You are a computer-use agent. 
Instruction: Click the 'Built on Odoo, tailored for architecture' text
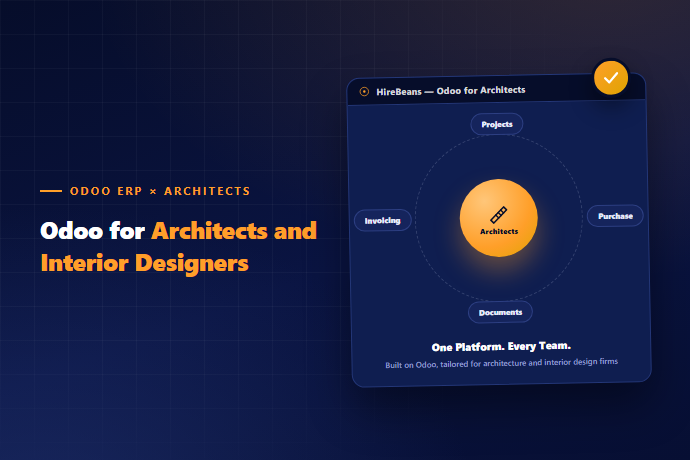pos(455,364)
